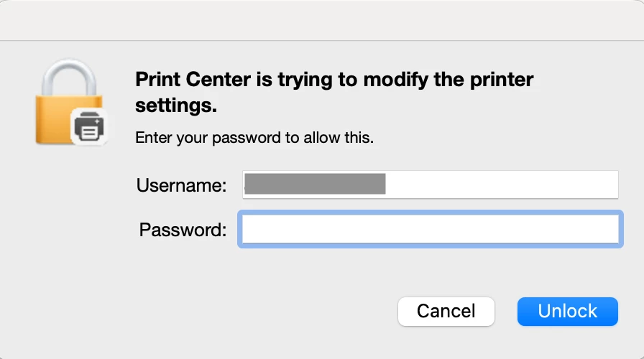
Task: Click the word "printer" in the heading
Action: [502, 80]
